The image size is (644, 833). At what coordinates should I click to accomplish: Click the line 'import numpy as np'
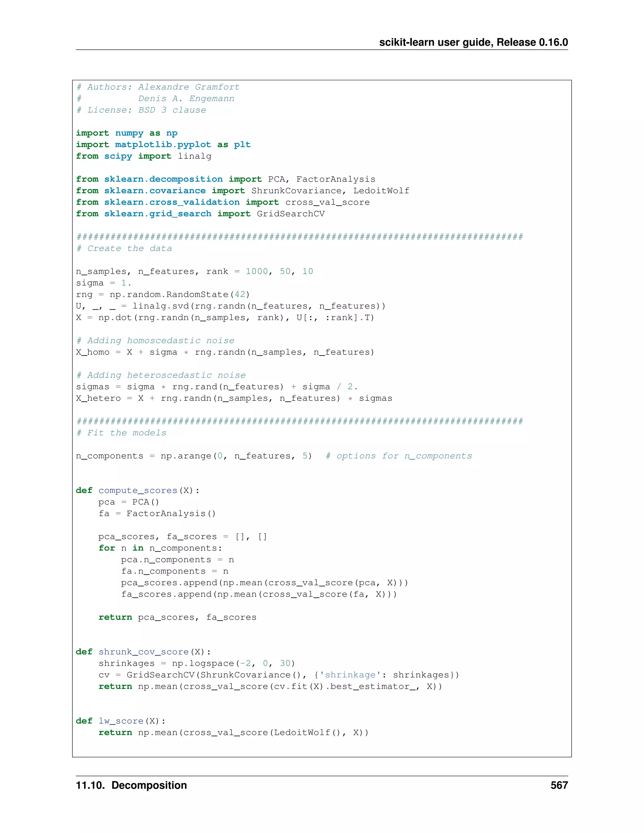127,133
